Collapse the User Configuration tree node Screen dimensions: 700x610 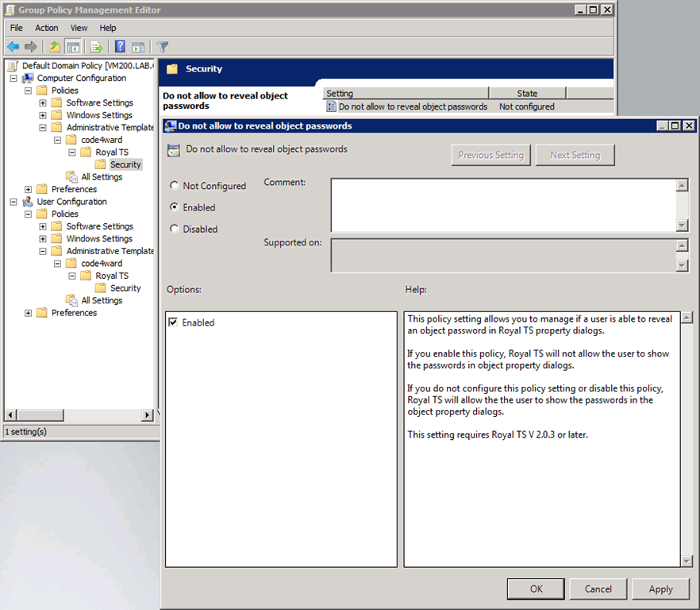coord(13,202)
